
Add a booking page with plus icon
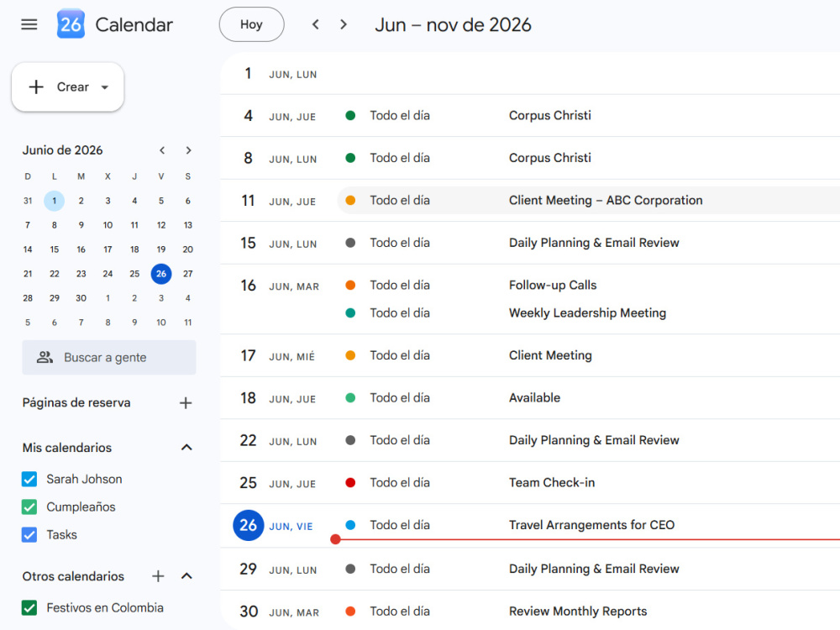click(186, 403)
